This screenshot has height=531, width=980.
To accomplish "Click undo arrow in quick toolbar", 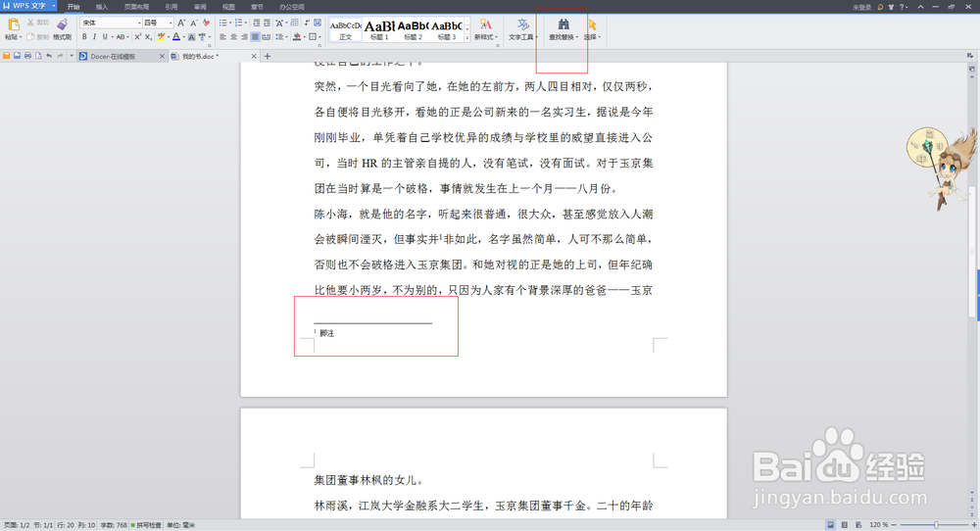I will tap(49, 56).
